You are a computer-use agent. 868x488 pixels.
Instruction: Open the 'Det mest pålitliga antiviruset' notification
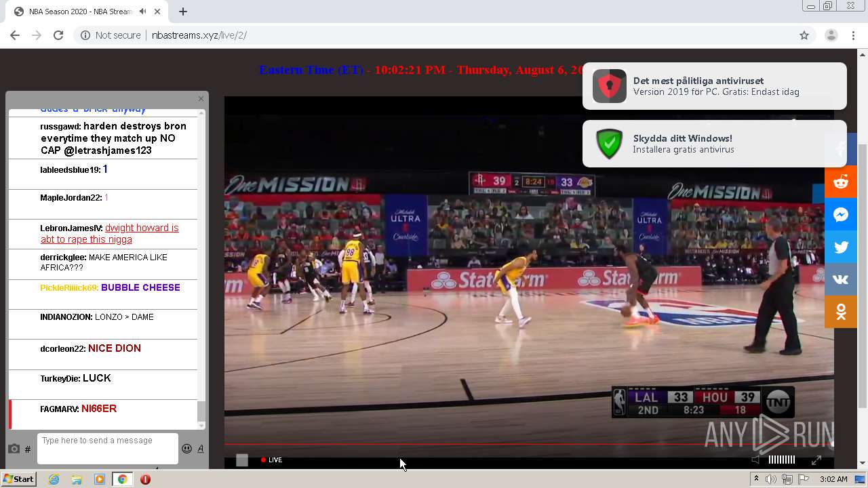point(715,86)
